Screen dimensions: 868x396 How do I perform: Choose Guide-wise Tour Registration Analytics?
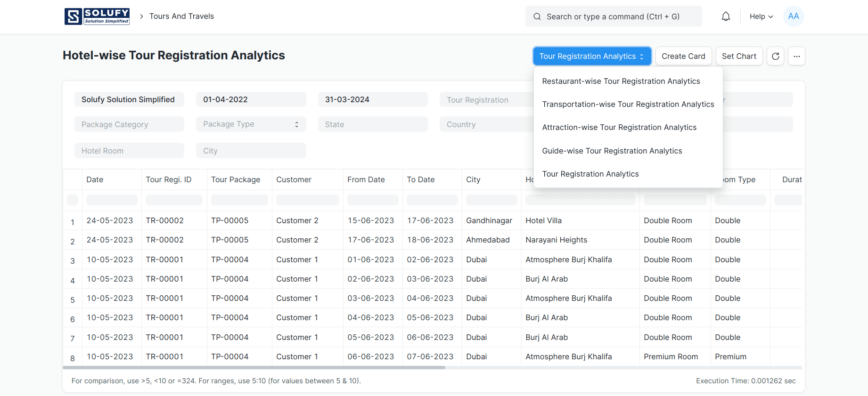(612, 151)
